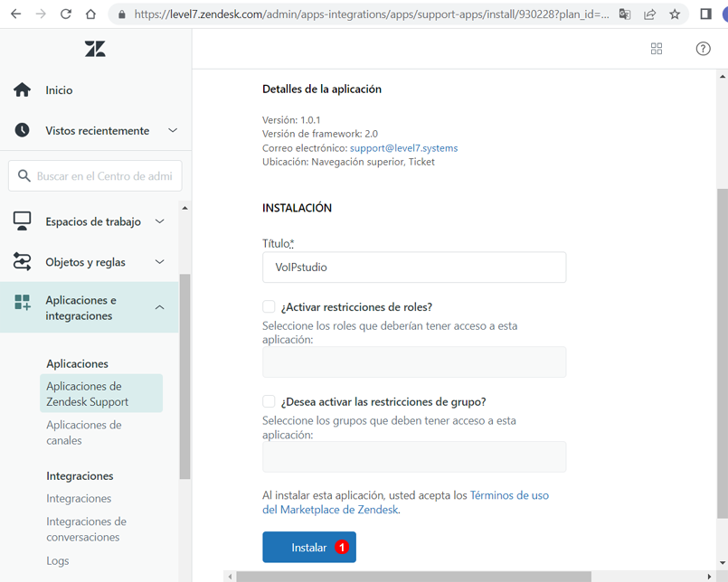
Task: Open Integraciones de conversaciones
Action: pyautogui.click(x=86, y=529)
